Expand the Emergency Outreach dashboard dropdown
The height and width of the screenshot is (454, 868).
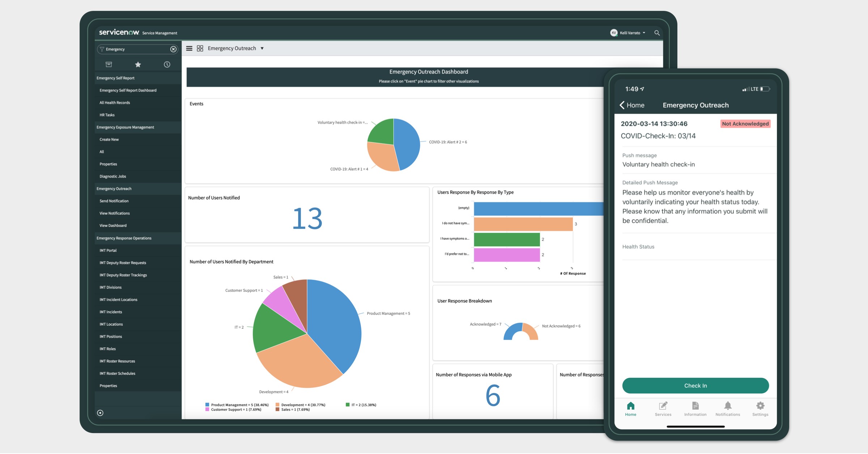[262, 48]
